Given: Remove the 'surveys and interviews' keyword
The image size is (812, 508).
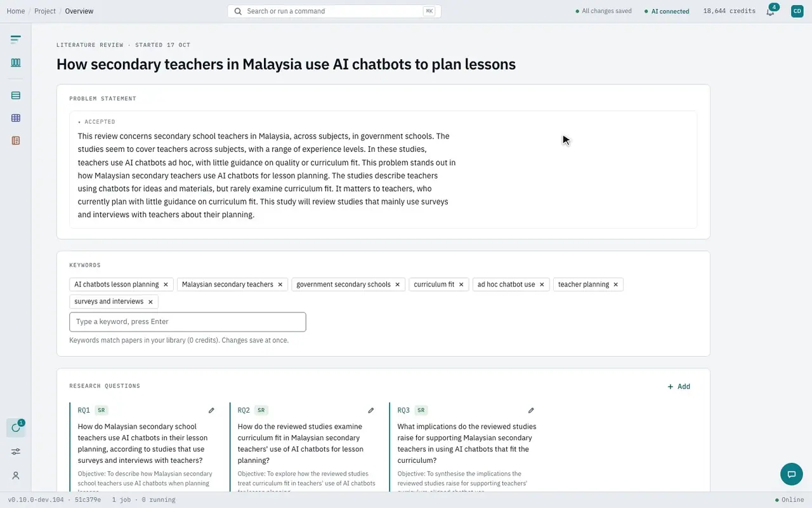Looking at the screenshot, I should [x=150, y=302].
